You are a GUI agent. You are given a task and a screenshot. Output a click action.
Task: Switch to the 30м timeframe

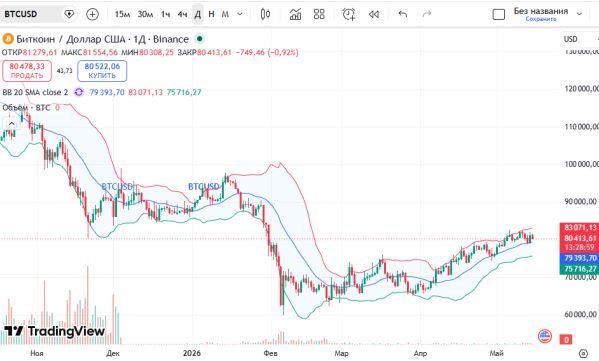pos(145,14)
